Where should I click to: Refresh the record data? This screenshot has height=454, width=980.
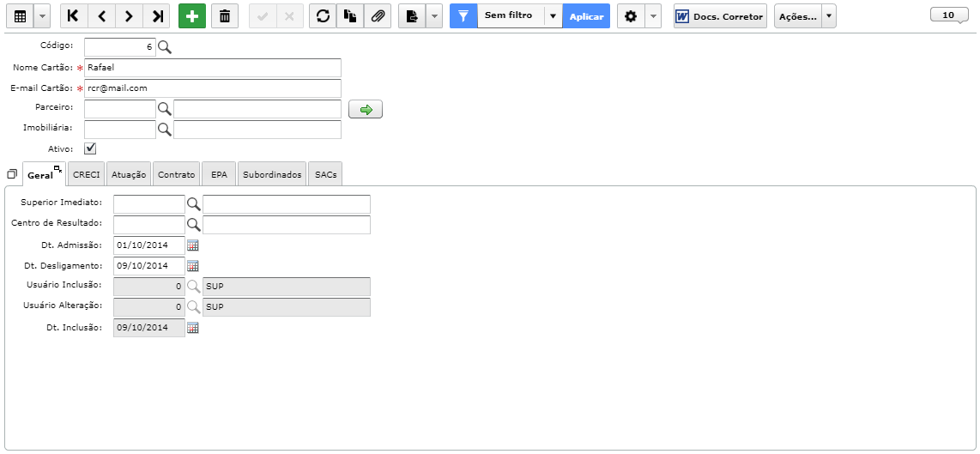324,17
